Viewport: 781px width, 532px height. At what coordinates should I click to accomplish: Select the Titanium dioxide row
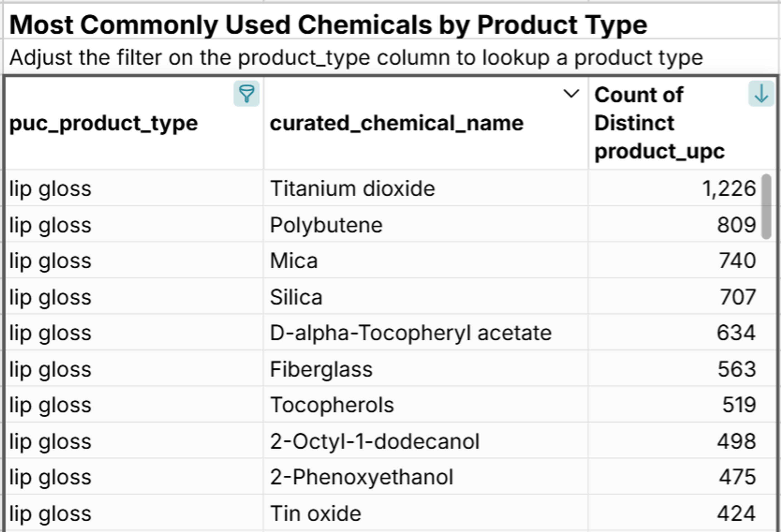353,188
